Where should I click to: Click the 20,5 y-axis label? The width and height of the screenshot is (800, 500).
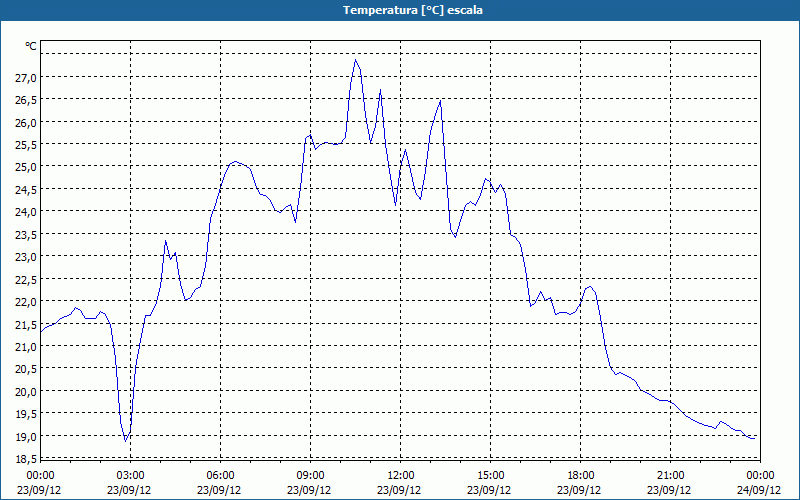[26, 369]
